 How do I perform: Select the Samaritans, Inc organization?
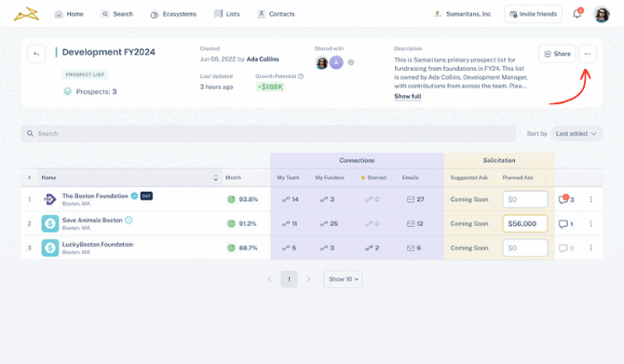coord(462,14)
